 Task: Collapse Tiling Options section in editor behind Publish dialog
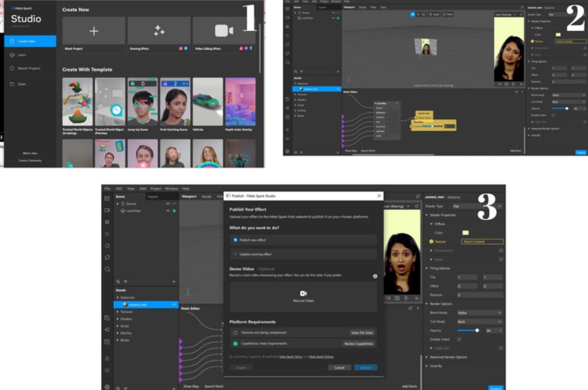[x=427, y=268]
